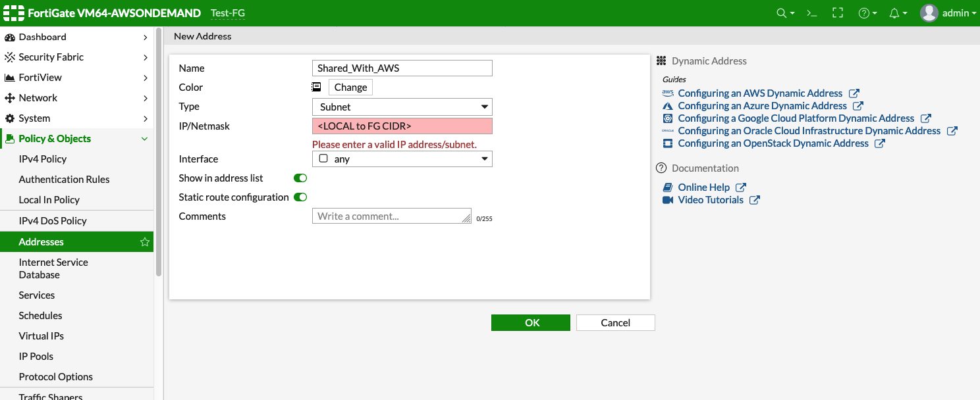
Task: Click the OK button
Action: (530, 322)
